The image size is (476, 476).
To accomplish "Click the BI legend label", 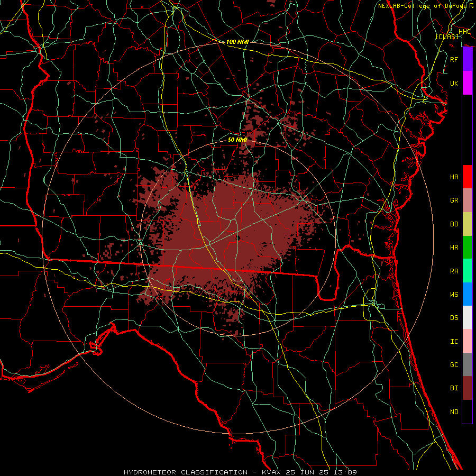I will tap(454, 388).
